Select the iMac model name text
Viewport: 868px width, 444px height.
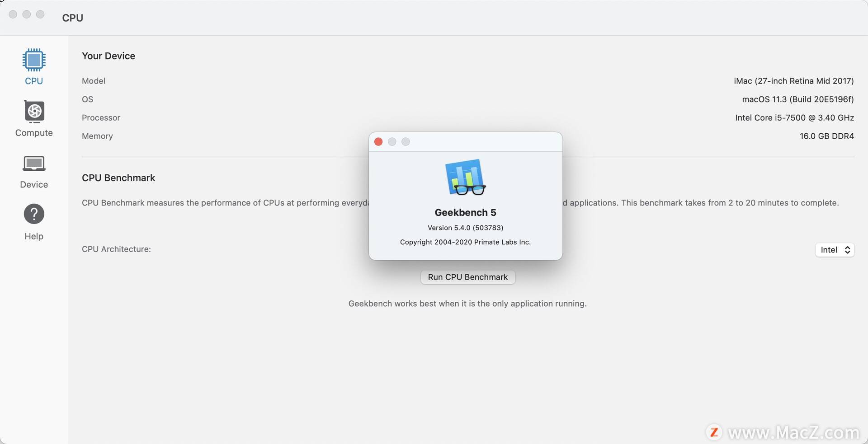tap(793, 81)
